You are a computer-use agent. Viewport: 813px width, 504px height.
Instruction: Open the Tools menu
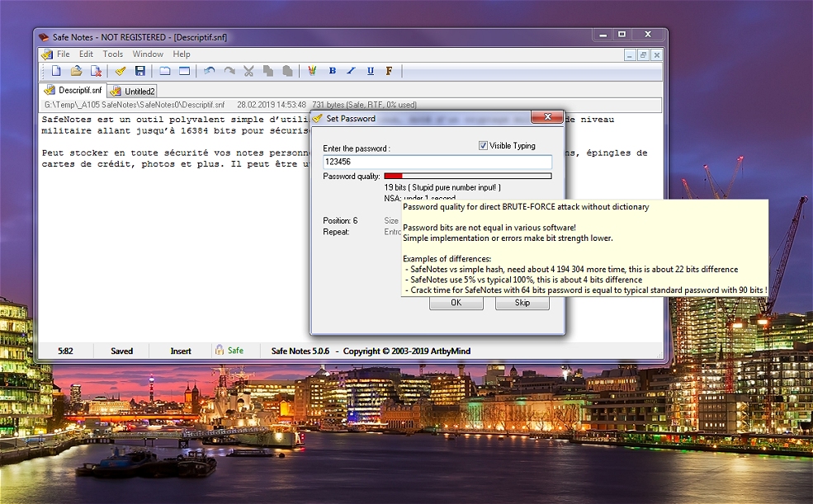point(112,54)
